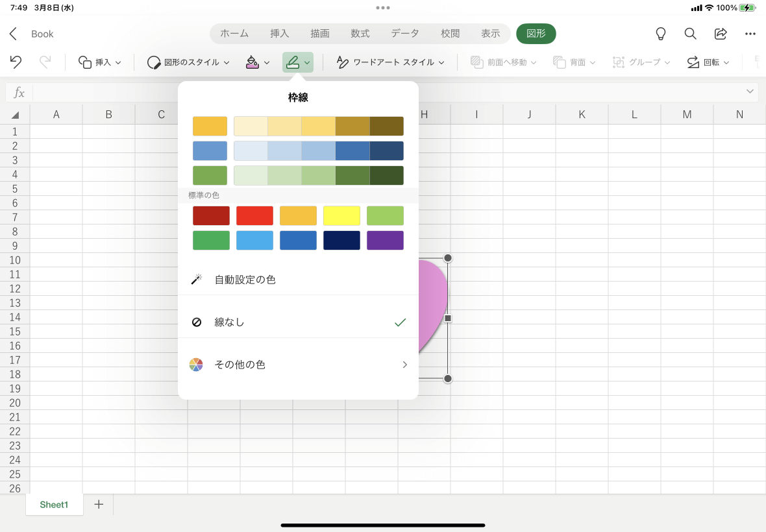This screenshot has height=532, width=766.
Task: Switch to the データ tab
Action: click(405, 34)
